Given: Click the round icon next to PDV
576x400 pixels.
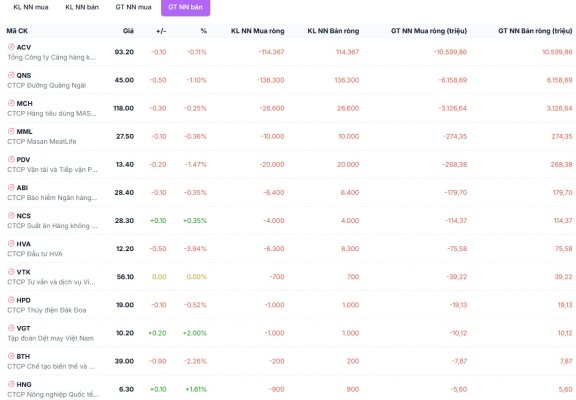Looking at the screenshot, I should click(11, 159).
